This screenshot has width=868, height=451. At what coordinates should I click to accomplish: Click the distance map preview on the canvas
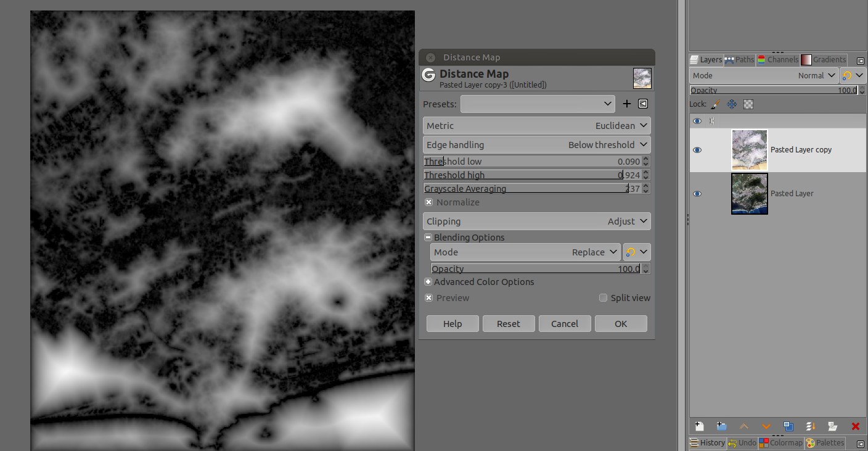223,230
